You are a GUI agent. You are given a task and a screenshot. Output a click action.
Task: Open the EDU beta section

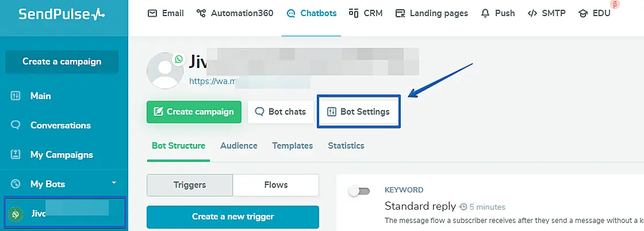click(595, 13)
